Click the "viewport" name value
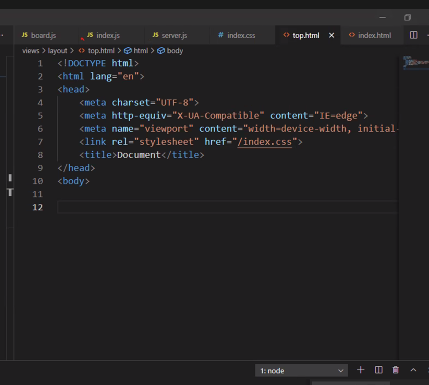This screenshot has width=429, height=385. pyautogui.click(x=166, y=129)
